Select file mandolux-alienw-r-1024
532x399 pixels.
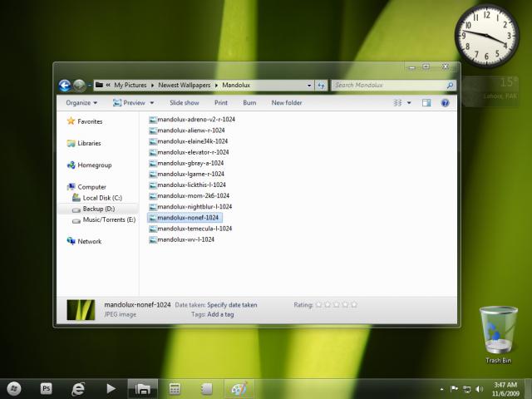[x=187, y=131]
